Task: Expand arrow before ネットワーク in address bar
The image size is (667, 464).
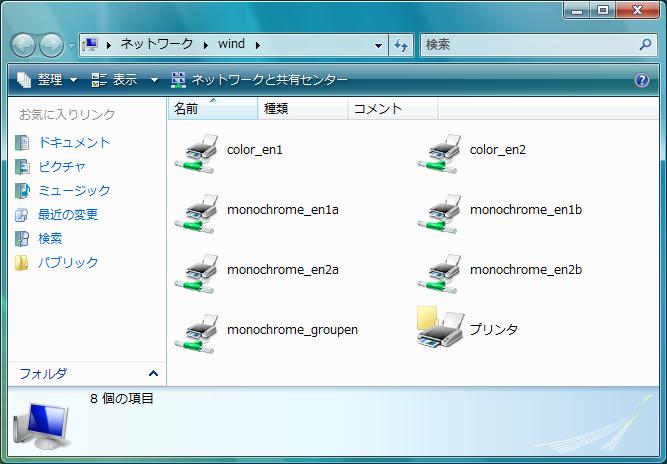Action: click(x=109, y=45)
